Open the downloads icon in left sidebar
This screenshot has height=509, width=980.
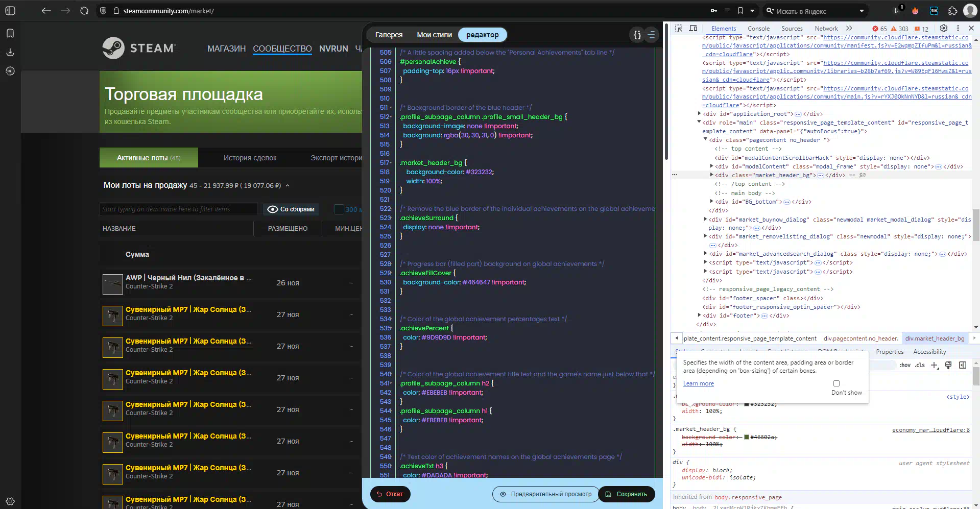tap(10, 52)
